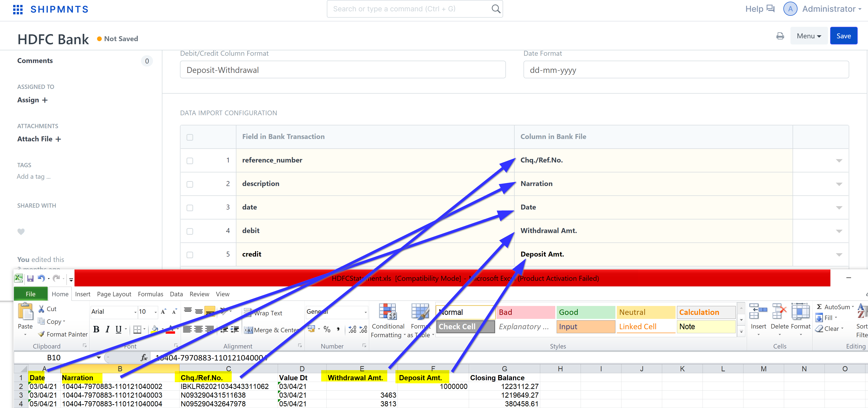Image resolution: width=868 pixels, height=408 pixels.
Task: Expand the Chq./Ref.No. row dropdown arrow
Action: 839,161
